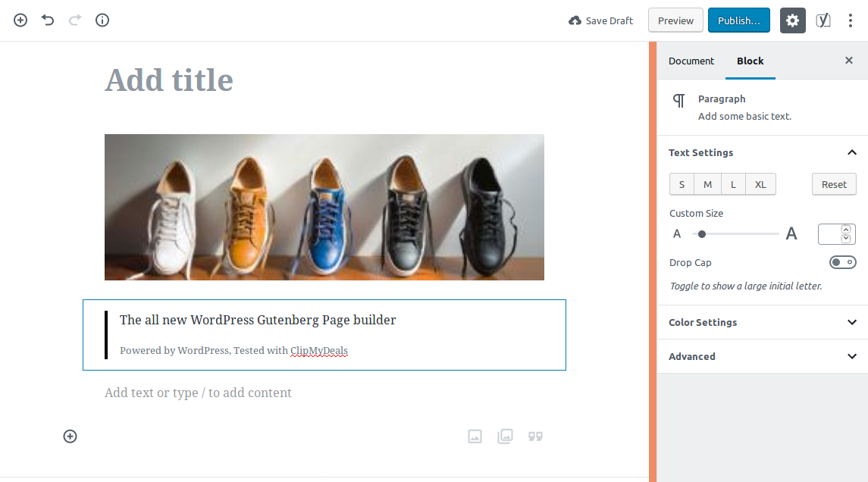
Task: Click the greyed-out Redo arrow
Action: [x=75, y=20]
